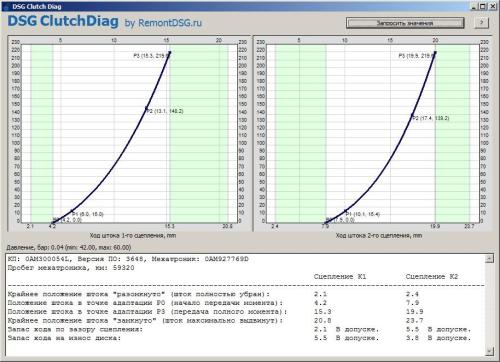Click the pressure "Давление, бар" status label
The width and height of the screenshot is (500, 362).
pos(69,247)
